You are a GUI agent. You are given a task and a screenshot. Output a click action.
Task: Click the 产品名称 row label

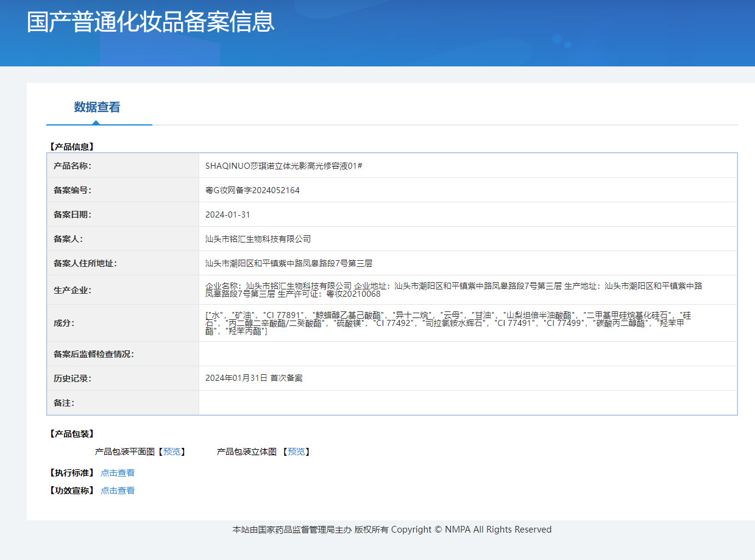[x=73, y=166]
